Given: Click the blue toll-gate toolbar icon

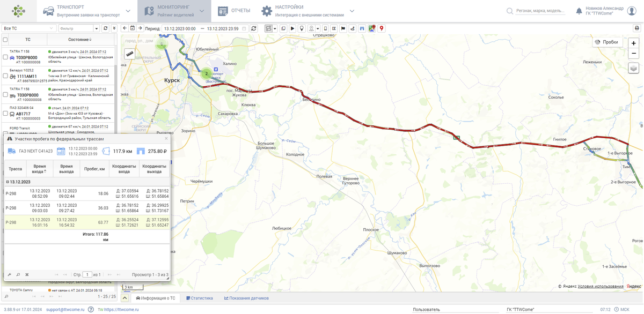Looking at the screenshot, I should (x=362, y=28).
